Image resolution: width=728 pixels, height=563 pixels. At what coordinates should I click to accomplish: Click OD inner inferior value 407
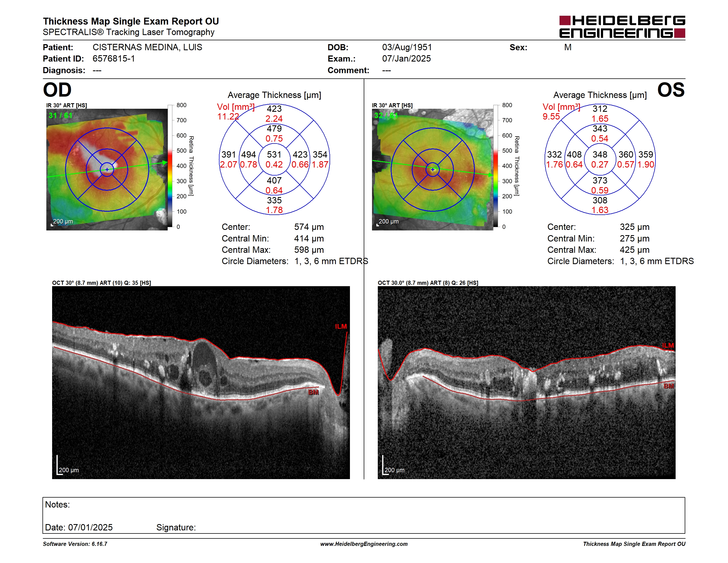pos(274,180)
